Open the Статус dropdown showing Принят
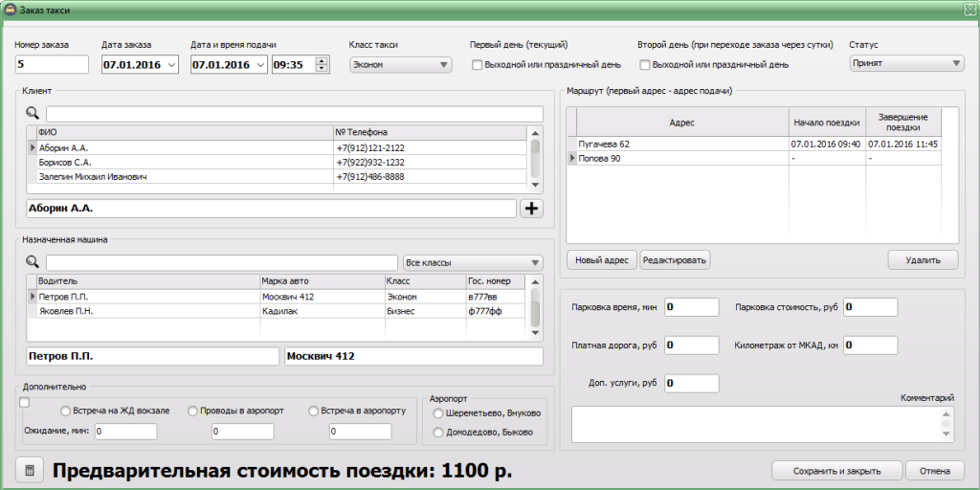Image resolution: width=980 pixels, height=490 pixels. 906,64
